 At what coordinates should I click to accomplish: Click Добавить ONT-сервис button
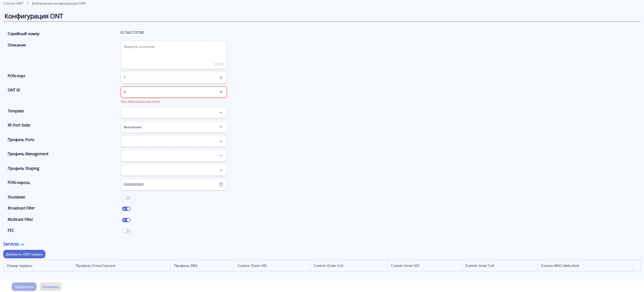tap(24, 254)
